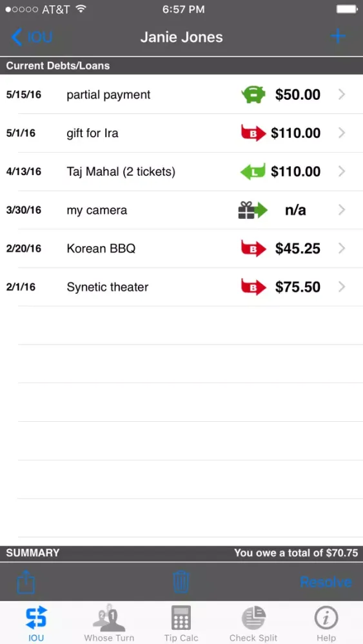Open the Help tab
The height and width of the screenshot is (644, 363).
(326, 623)
